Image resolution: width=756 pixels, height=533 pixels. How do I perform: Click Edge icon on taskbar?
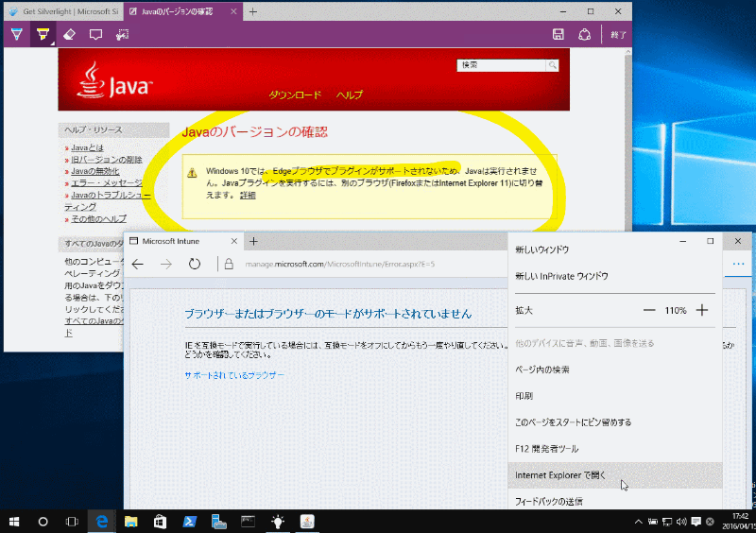point(102,522)
